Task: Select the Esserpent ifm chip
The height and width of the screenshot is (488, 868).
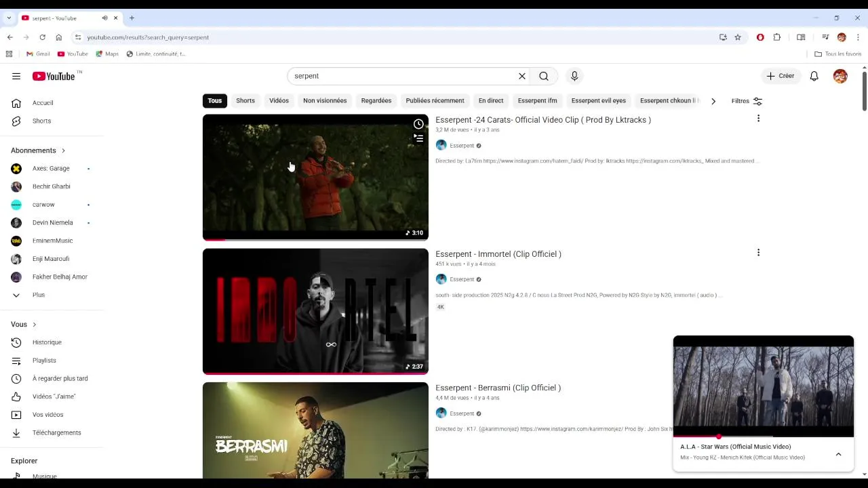Action: [537, 101]
